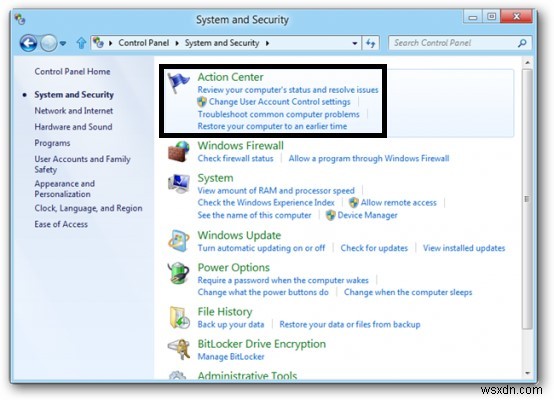Click the Windows Update icon
554x400 pixels.
coord(178,241)
